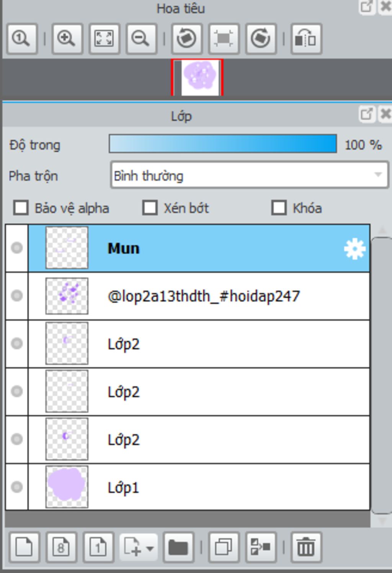Create a new layer folder
The image size is (392, 573).
click(x=178, y=547)
